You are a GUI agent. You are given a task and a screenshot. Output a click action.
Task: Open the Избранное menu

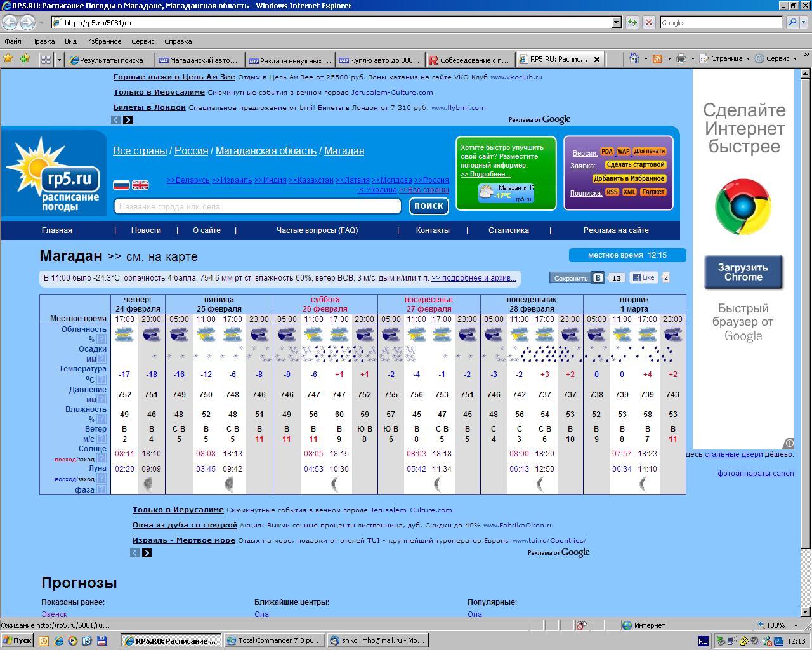(104, 41)
